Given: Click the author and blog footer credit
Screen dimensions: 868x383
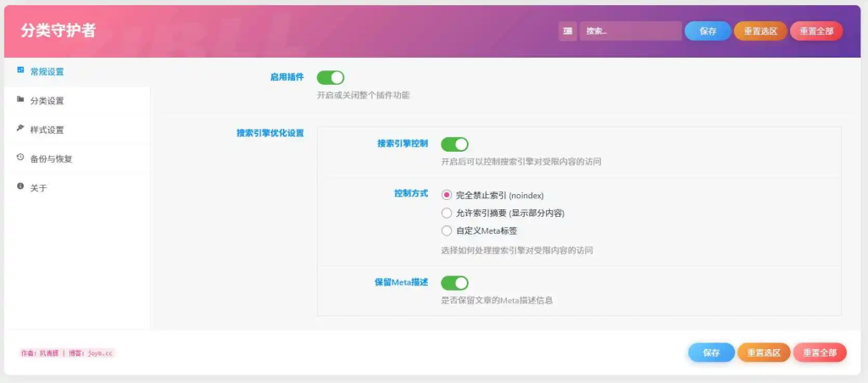Looking at the screenshot, I should [67, 352].
